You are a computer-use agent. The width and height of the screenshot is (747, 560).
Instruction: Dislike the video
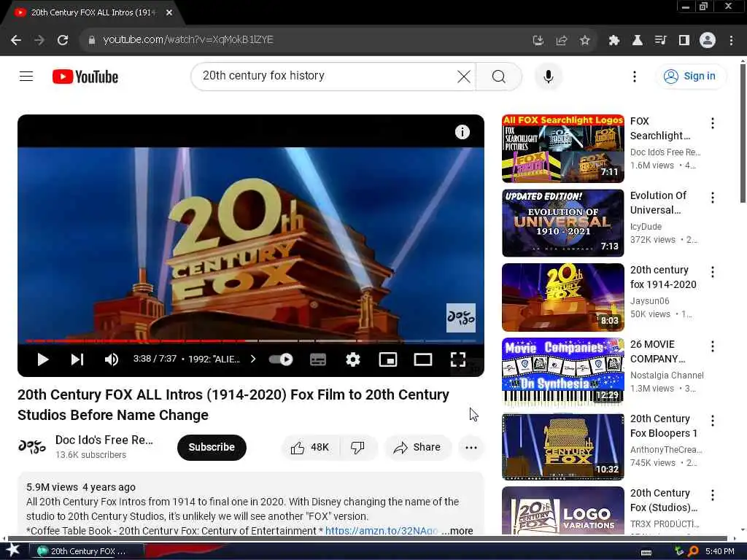click(357, 447)
